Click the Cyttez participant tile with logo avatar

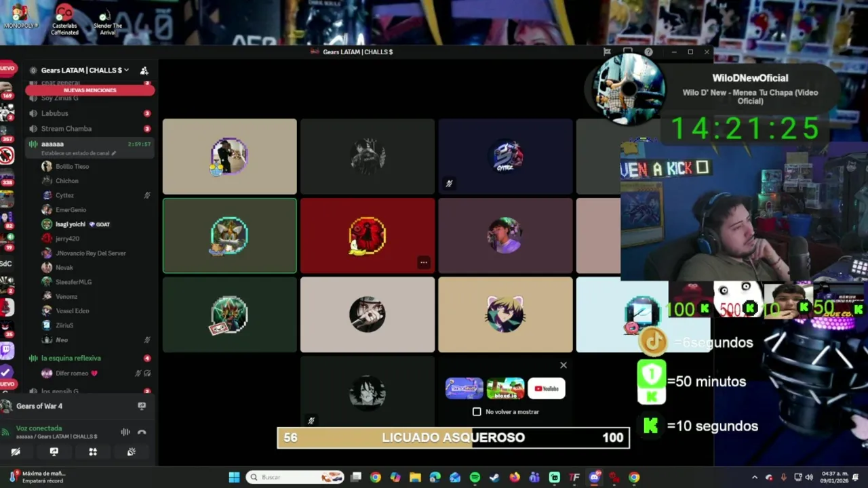pyautogui.click(x=505, y=157)
